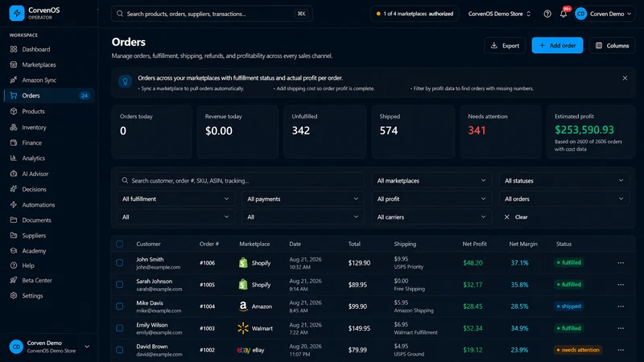Open the All statuses dropdown

(564, 180)
